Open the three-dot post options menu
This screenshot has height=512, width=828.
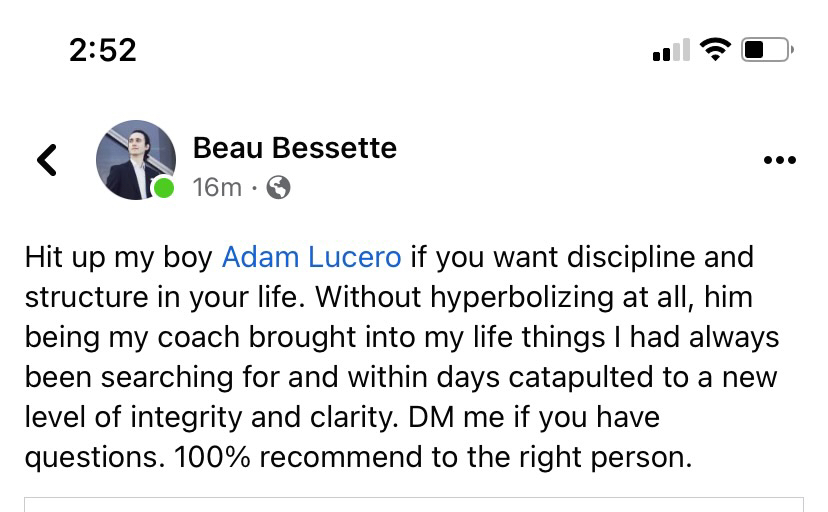779,160
